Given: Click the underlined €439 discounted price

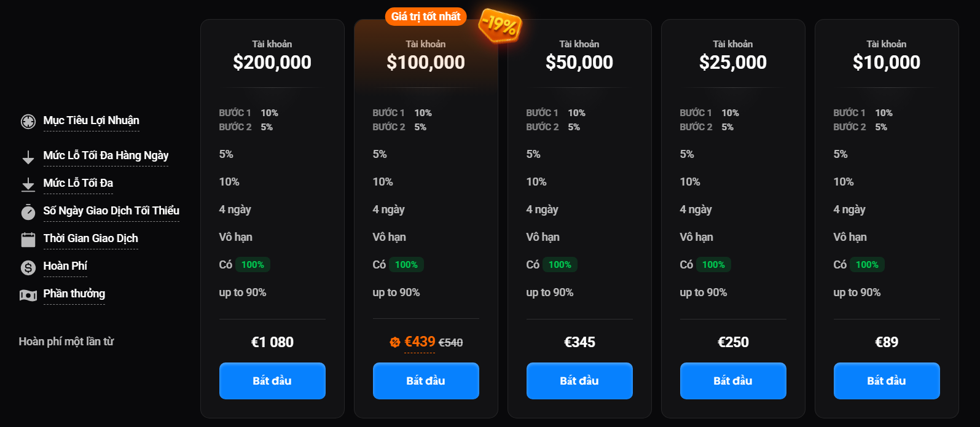Looking at the screenshot, I should (420, 342).
